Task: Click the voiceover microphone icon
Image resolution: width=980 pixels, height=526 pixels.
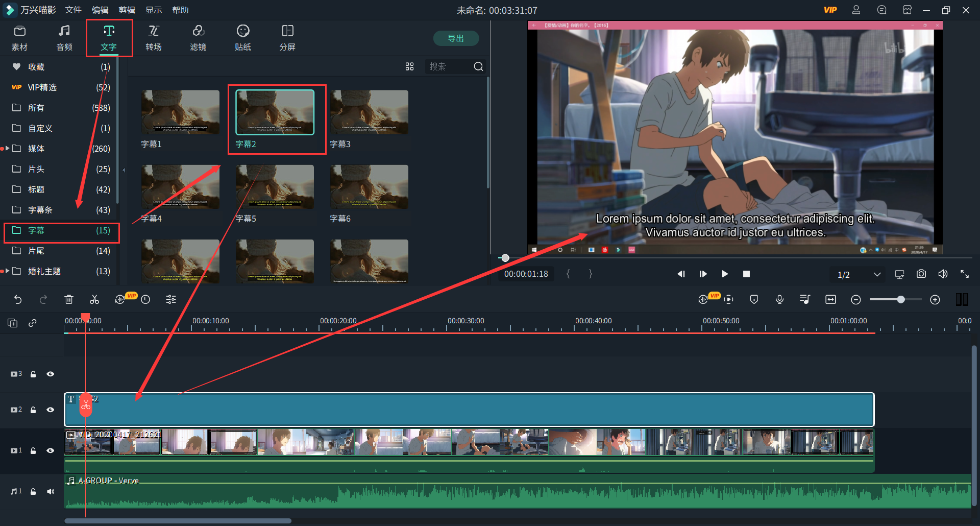Action: (x=779, y=300)
